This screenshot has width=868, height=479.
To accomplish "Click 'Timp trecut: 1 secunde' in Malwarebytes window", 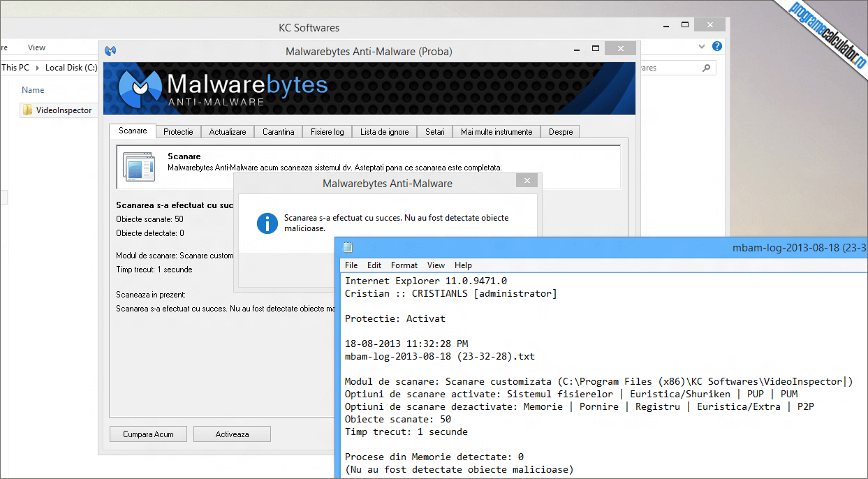I will 154,270.
